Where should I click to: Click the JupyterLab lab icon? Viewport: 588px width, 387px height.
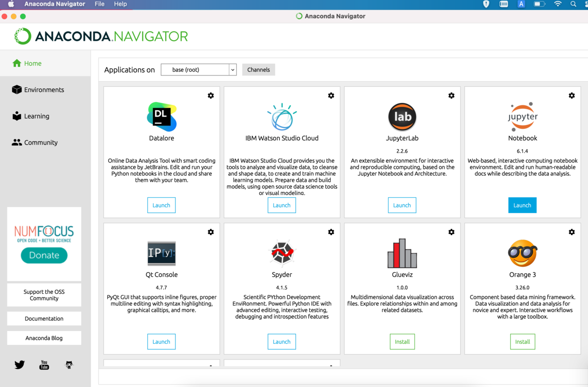(x=402, y=117)
